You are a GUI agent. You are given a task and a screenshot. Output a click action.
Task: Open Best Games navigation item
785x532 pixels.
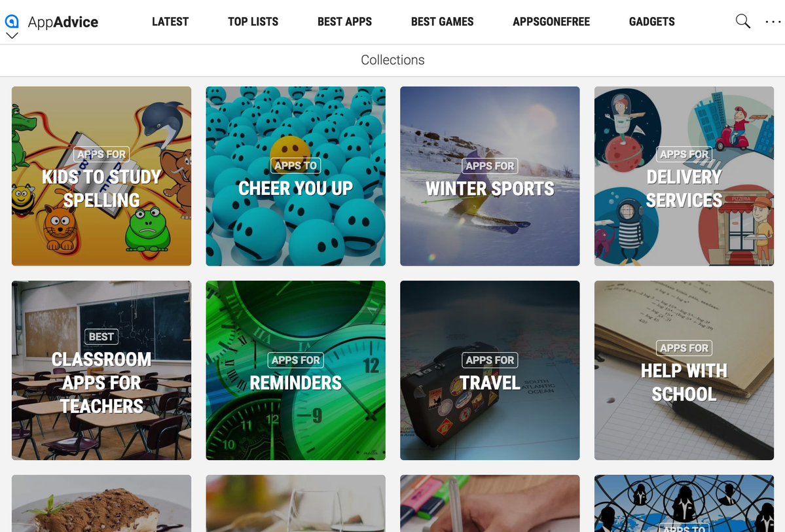pyautogui.click(x=442, y=22)
